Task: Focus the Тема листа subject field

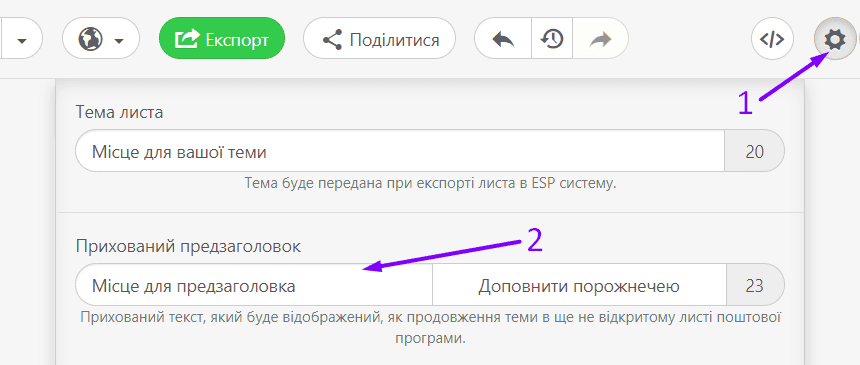Action: (400, 151)
